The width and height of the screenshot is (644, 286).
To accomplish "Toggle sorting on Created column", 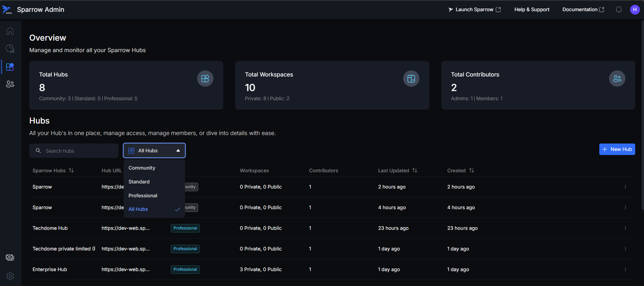I will (472, 171).
